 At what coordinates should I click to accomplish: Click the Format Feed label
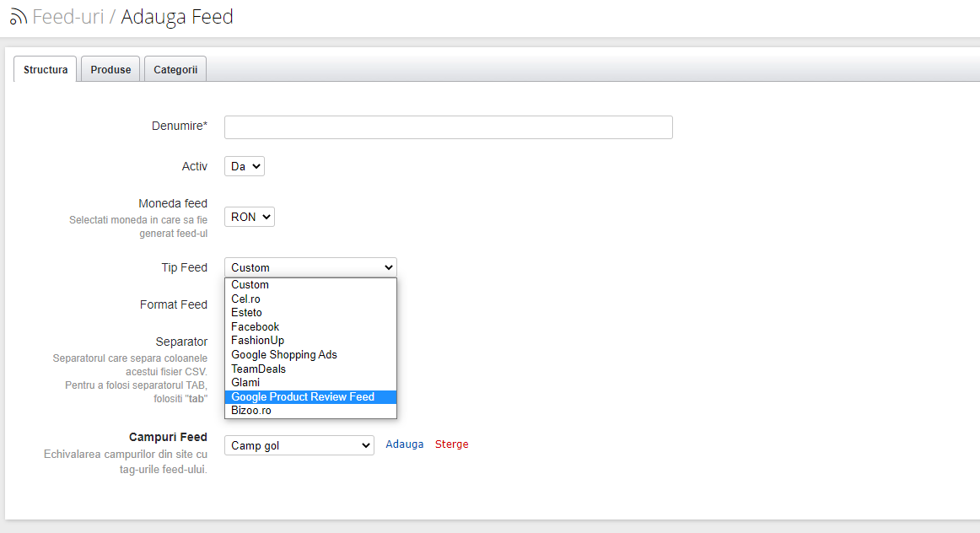click(174, 304)
